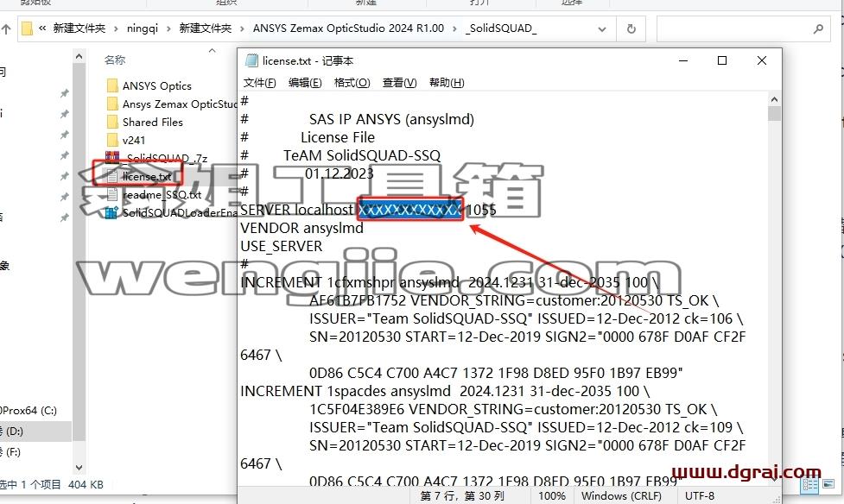Click the Notepad title bar icon
This screenshot has height=504, width=844.
pos(251,60)
